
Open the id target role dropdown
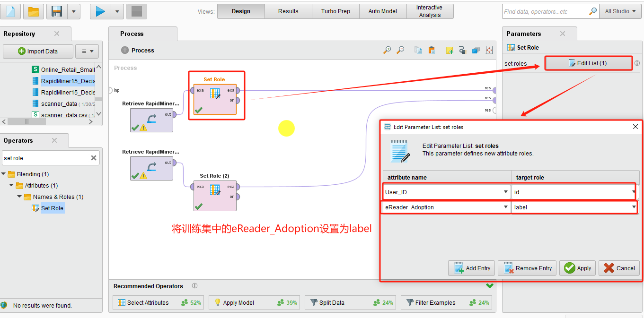634,192
